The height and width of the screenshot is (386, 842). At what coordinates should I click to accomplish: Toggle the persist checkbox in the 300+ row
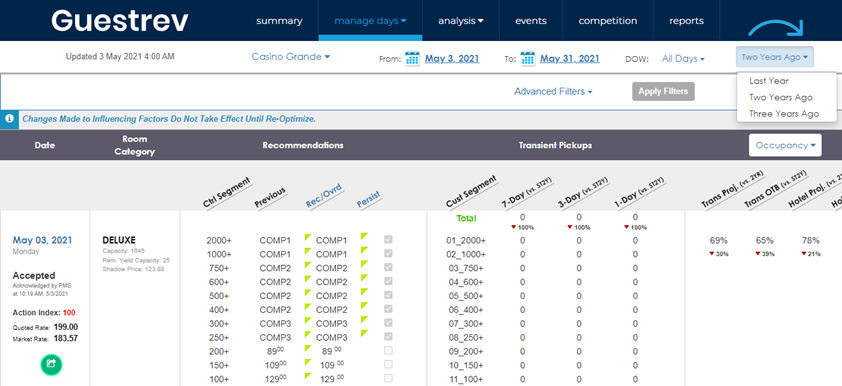tap(388, 323)
